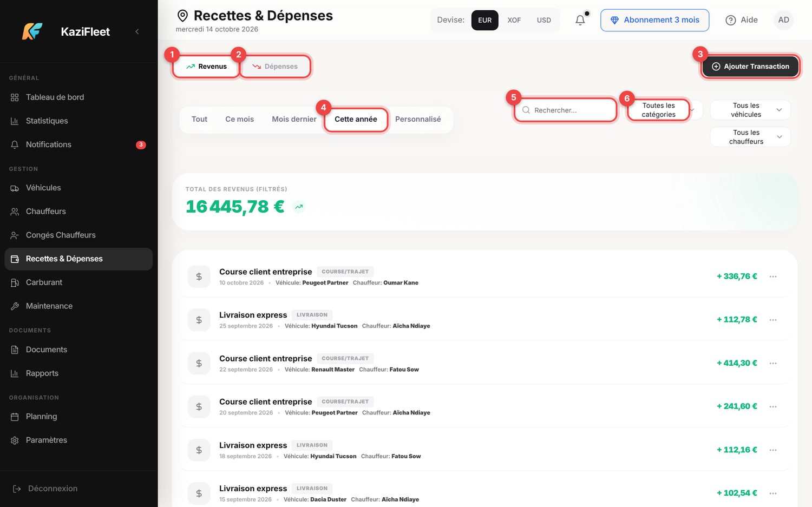Switch currency to EUR
Viewport: 812px width, 507px height.
pos(485,20)
